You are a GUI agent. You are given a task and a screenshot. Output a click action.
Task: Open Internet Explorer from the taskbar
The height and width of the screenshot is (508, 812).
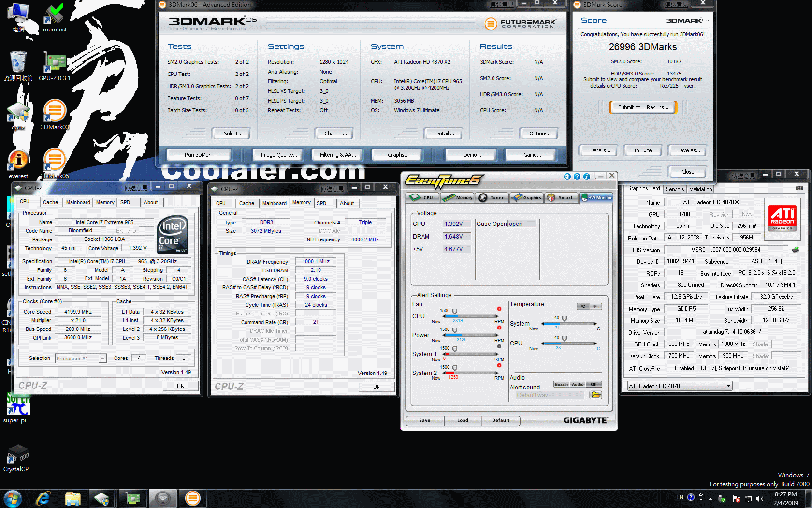[x=43, y=498]
